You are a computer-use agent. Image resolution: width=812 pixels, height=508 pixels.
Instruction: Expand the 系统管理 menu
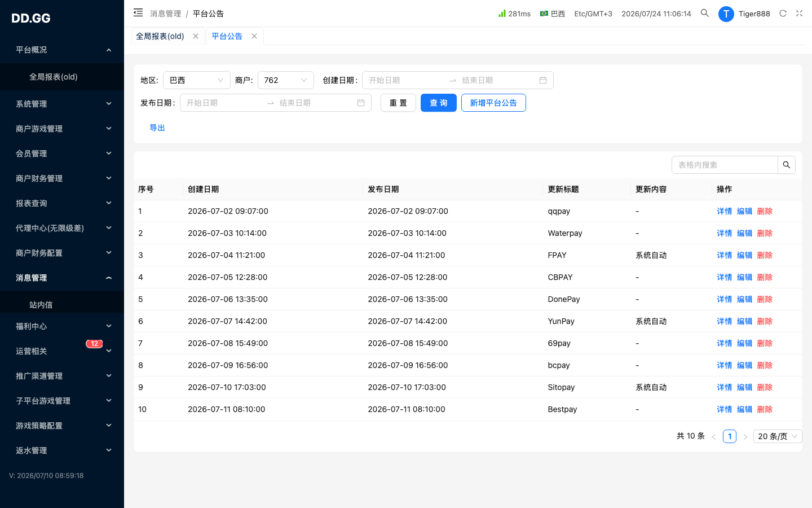62,104
